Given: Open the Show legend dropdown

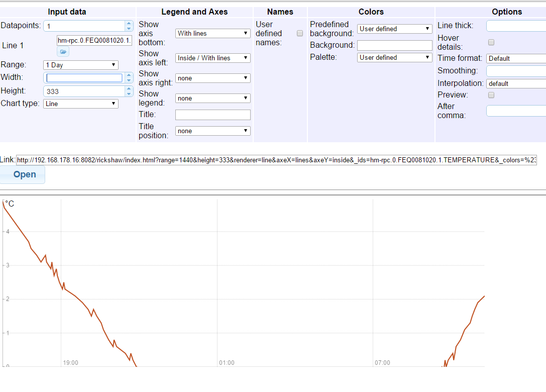Looking at the screenshot, I should [x=212, y=98].
